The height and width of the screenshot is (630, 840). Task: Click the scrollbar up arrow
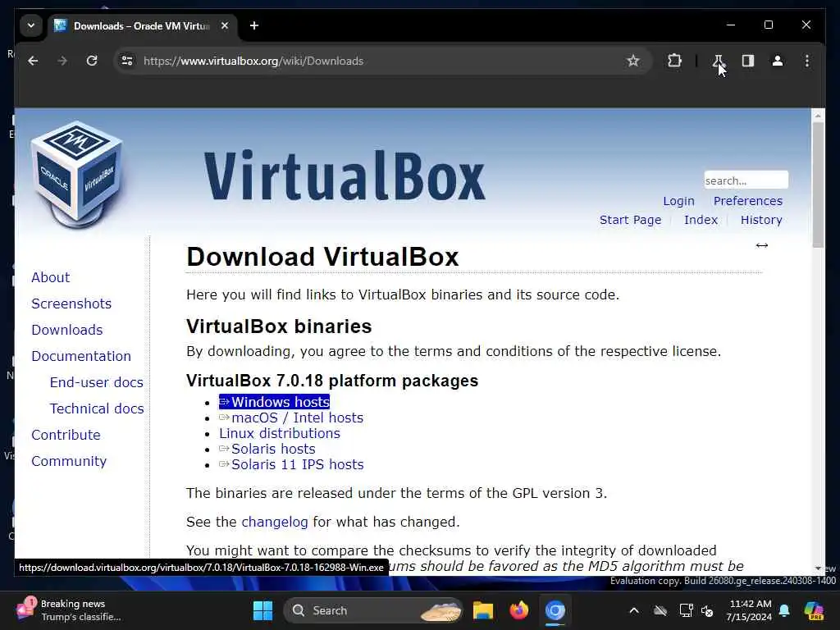pyautogui.click(x=818, y=115)
